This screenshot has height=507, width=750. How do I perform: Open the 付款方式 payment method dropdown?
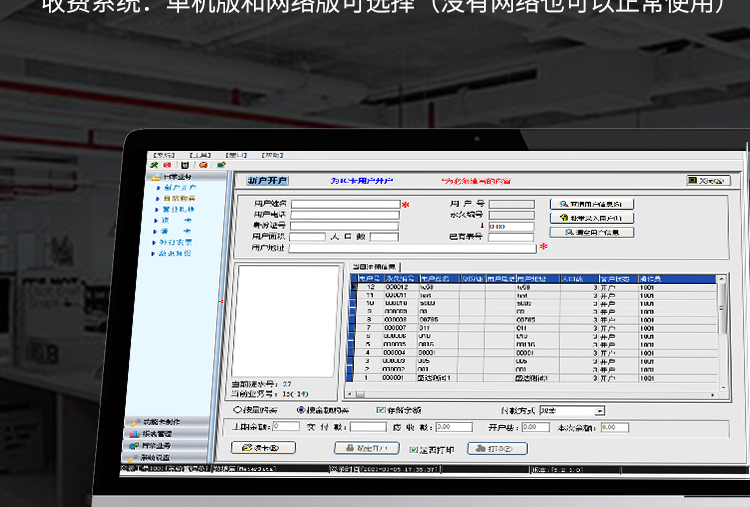[x=599, y=410]
